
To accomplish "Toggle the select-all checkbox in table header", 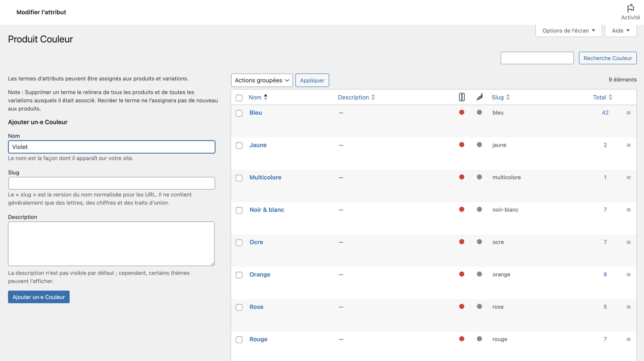I will click(239, 98).
